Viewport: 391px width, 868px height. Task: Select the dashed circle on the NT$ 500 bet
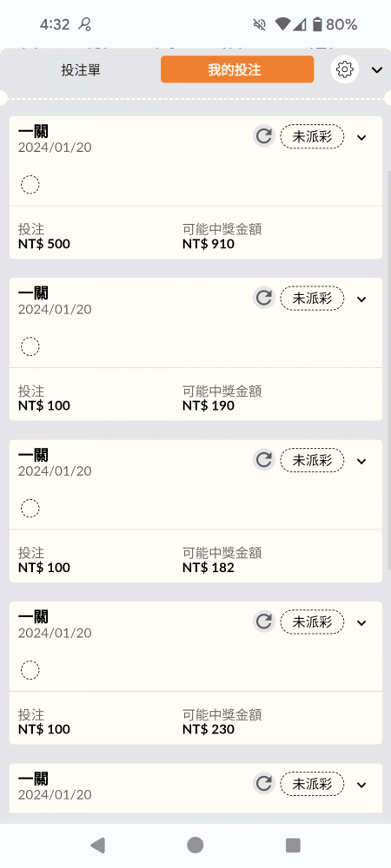(x=30, y=184)
